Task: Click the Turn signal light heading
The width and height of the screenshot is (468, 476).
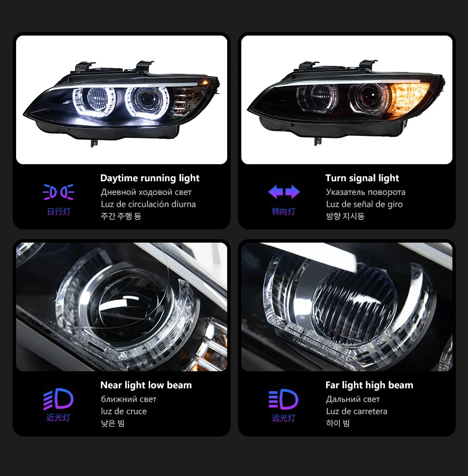Action: click(362, 178)
